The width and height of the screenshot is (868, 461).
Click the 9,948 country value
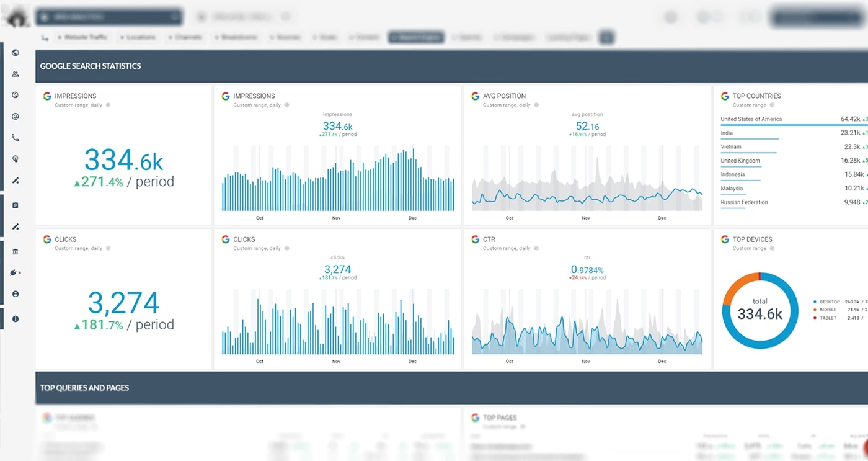(x=852, y=202)
